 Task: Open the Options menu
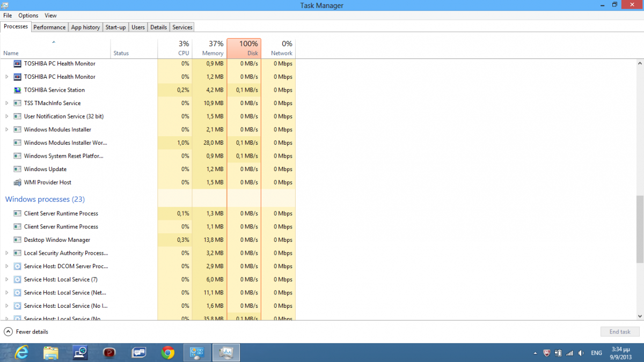pos(28,16)
